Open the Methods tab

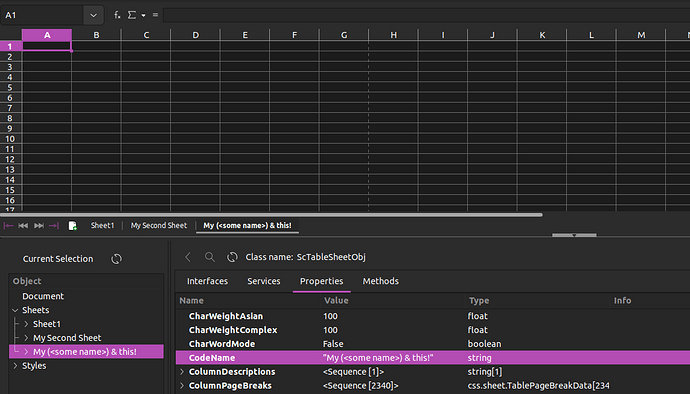point(381,281)
